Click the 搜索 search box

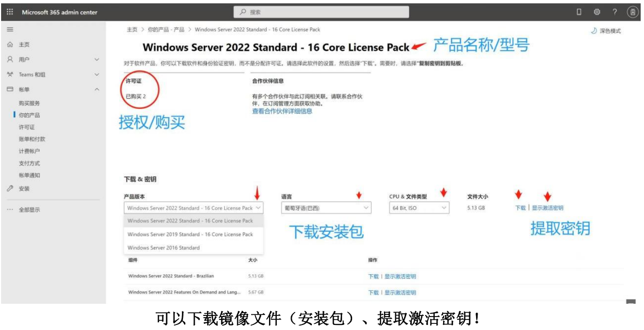(x=321, y=12)
